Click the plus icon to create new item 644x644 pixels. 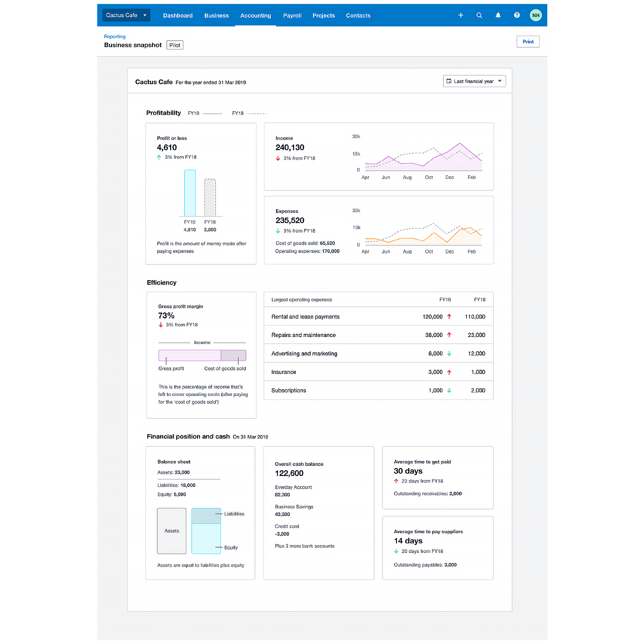tap(461, 15)
